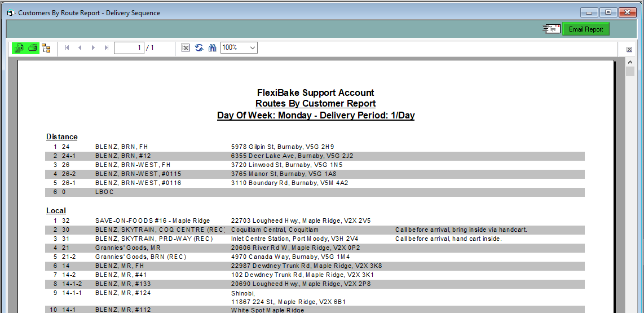
Task: Click address 22703 Lougheed Hwy.
Action: pyautogui.click(x=301, y=221)
